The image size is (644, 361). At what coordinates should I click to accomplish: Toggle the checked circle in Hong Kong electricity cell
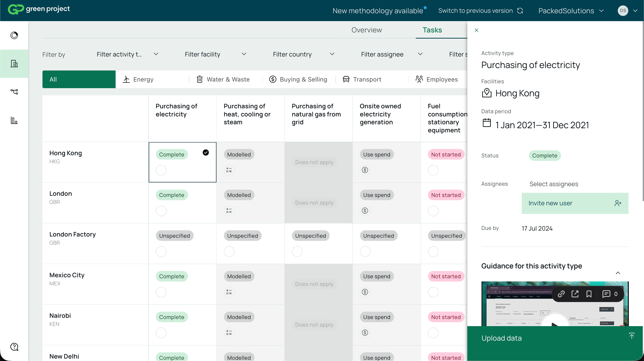point(205,153)
